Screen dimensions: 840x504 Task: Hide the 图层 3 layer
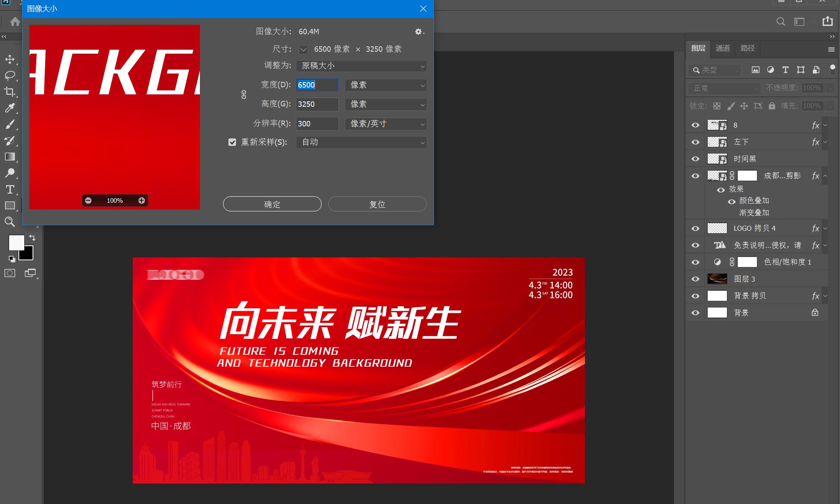pos(695,279)
